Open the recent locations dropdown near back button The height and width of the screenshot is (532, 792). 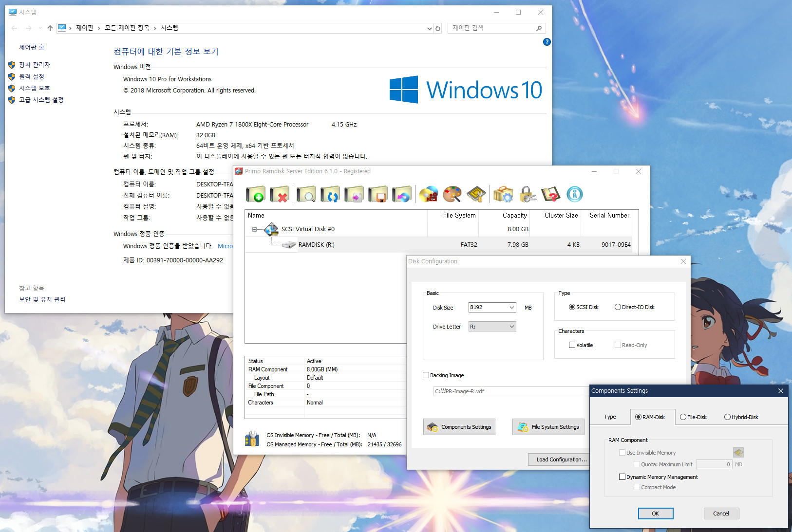coord(40,28)
